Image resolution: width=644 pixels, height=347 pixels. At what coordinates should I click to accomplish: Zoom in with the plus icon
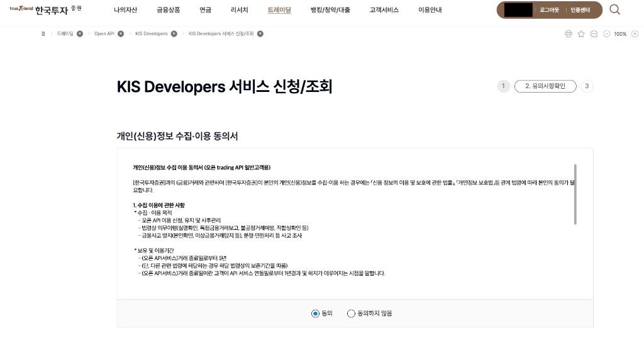[635, 34]
